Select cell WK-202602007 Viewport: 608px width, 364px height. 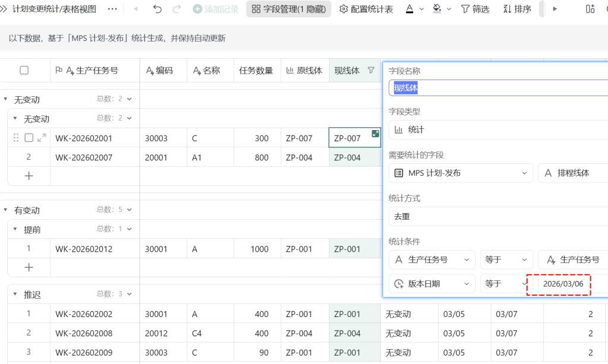pyautogui.click(x=95, y=157)
